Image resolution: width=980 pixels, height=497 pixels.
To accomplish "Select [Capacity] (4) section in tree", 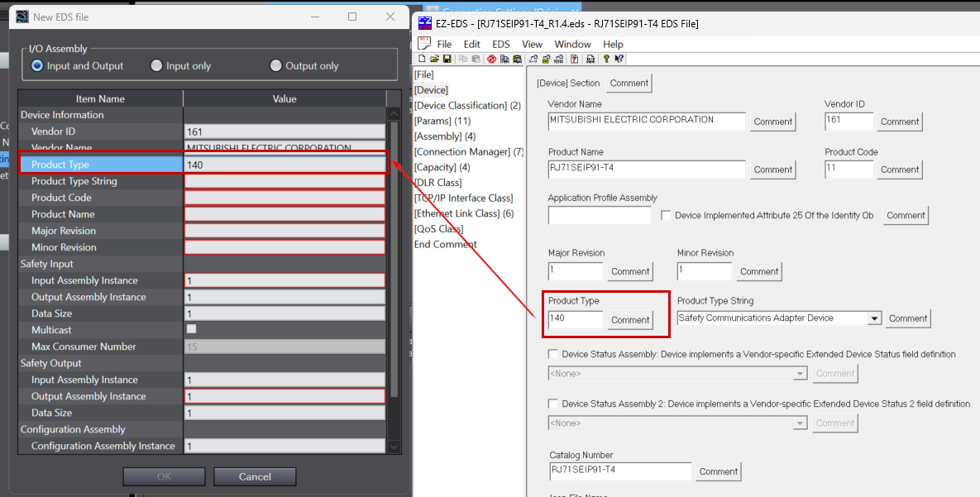I will (442, 167).
